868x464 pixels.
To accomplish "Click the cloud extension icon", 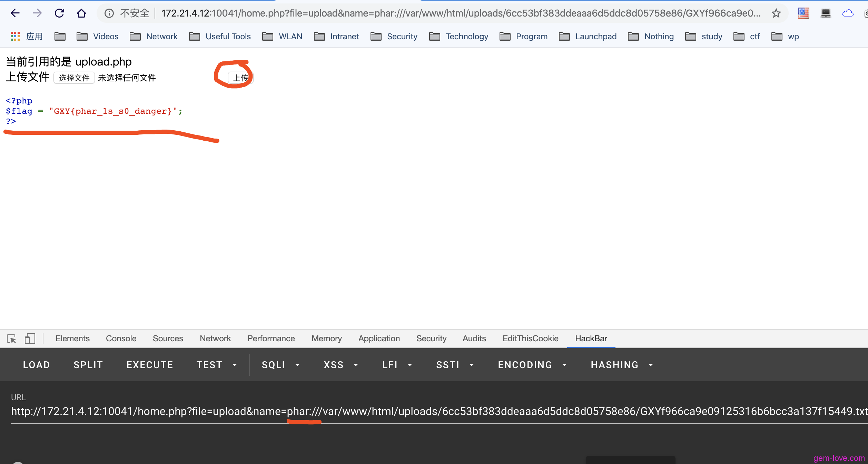I will coord(848,13).
